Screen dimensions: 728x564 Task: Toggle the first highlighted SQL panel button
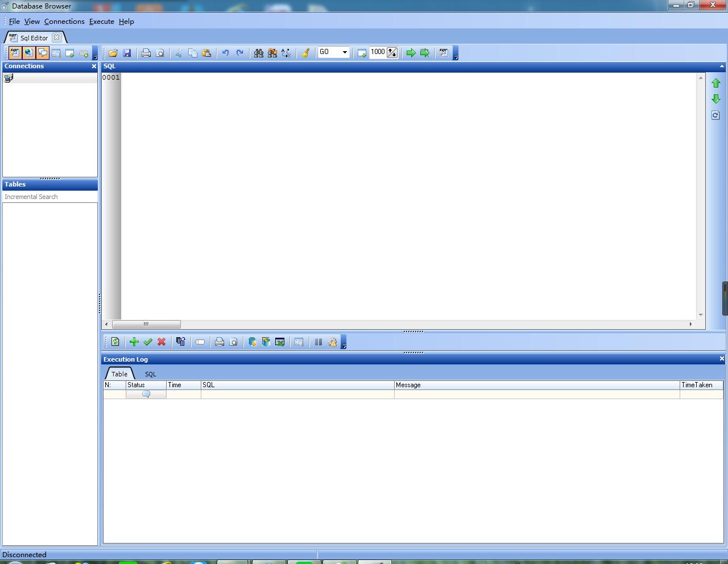tap(15, 53)
